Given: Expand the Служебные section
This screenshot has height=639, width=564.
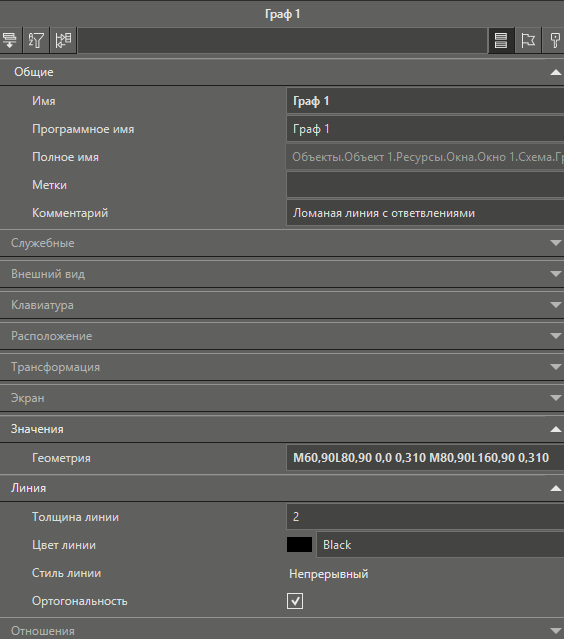Looking at the screenshot, I should tap(555, 243).
